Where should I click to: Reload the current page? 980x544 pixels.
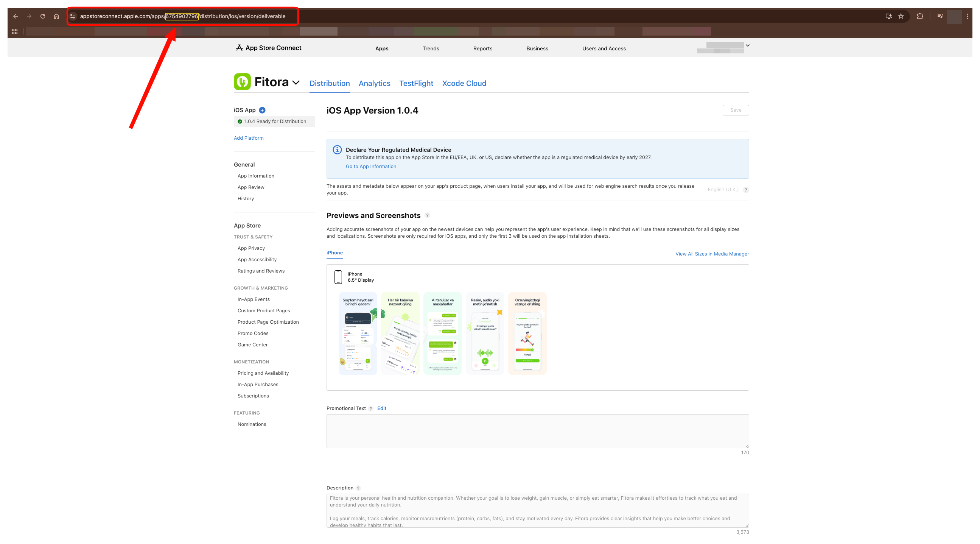43,16
